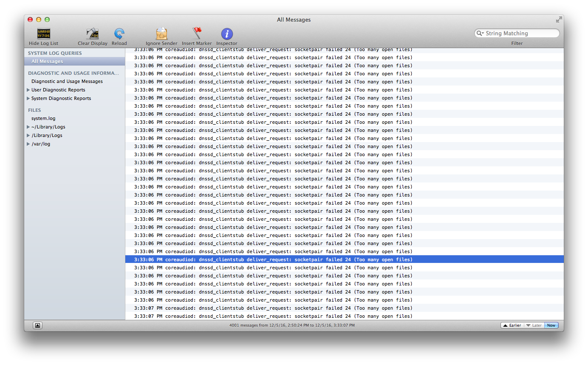This screenshot has height=365, width=588.
Task: Open system.log under Files
Action: pyautogui.click(x=43, y=118)
